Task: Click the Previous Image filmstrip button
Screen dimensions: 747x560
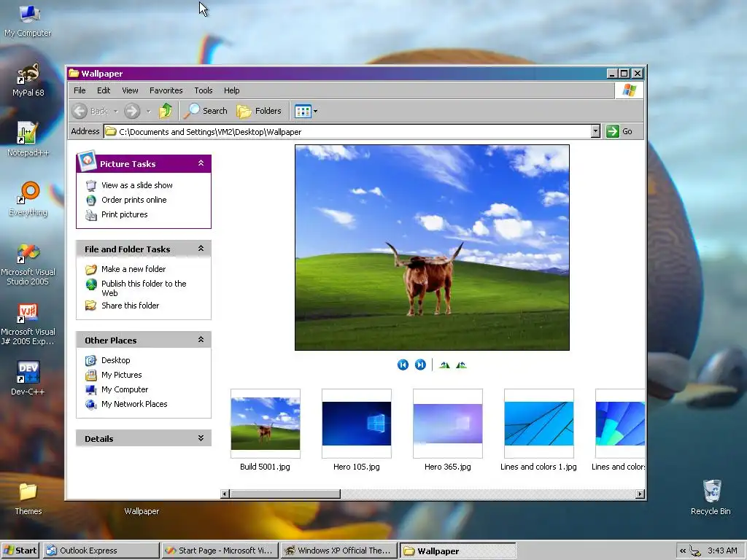Action: 403,365
